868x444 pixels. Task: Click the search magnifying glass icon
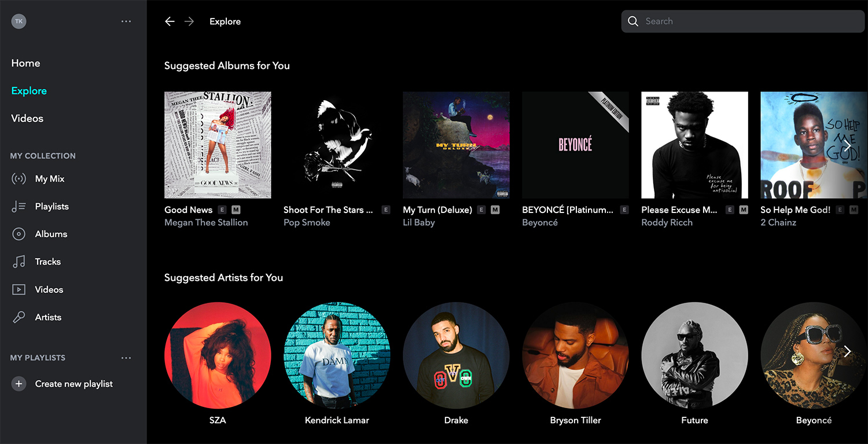point(633,21)
